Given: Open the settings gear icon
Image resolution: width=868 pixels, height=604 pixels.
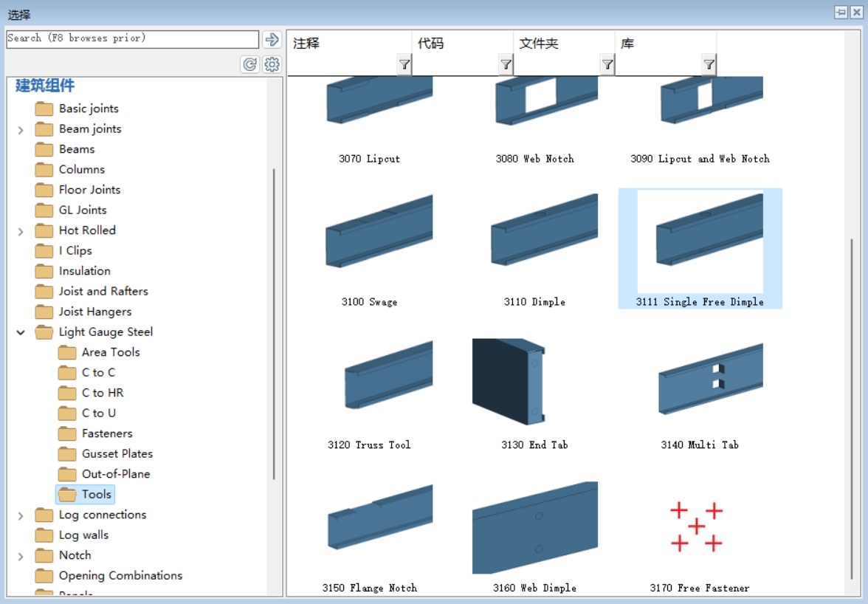Looking at the screenshot, I should (272, 65).
